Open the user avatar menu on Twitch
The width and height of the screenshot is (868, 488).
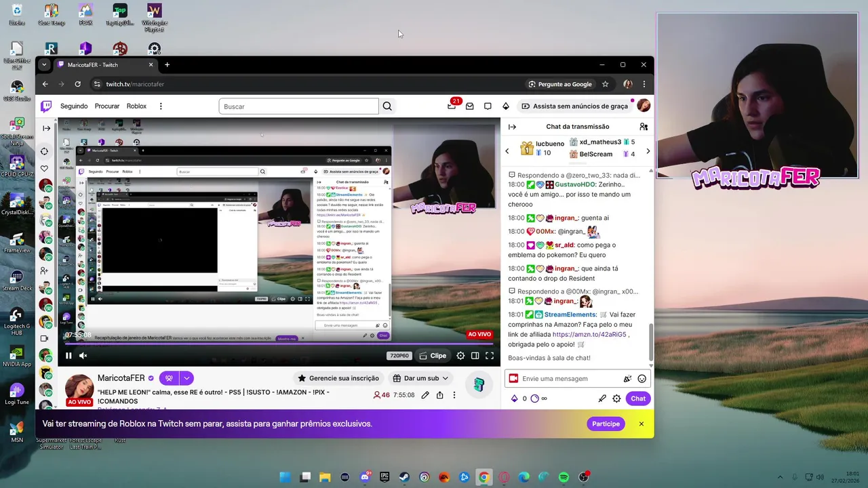pos(644,106)
